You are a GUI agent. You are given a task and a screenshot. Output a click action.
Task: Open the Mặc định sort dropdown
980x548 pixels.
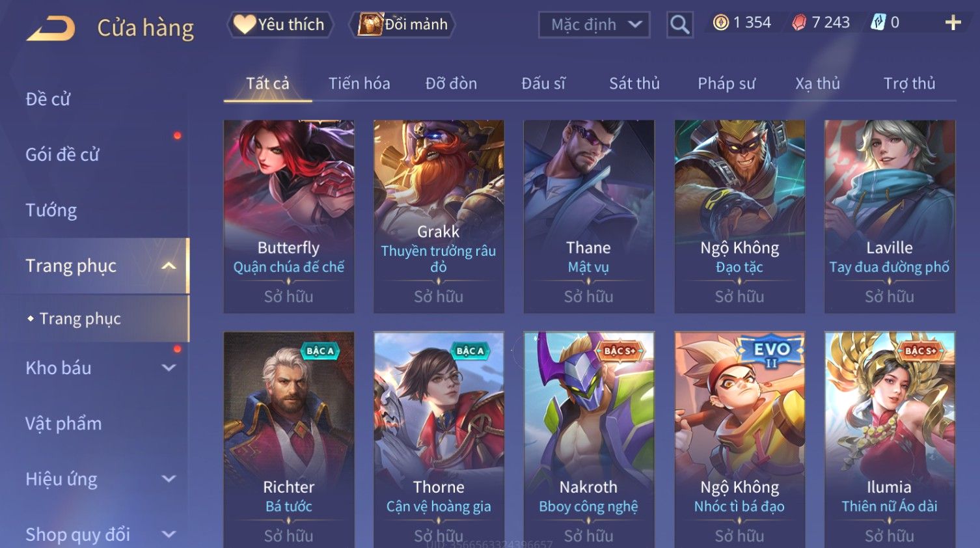(594, 25)
